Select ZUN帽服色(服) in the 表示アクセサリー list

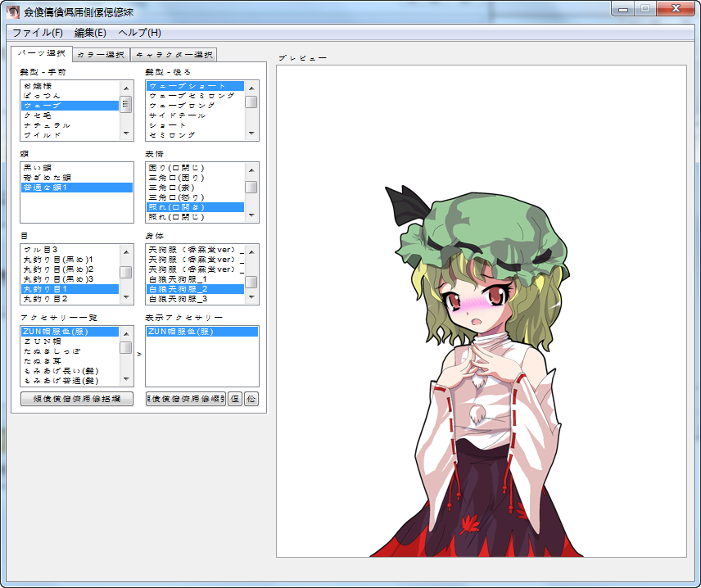[202, 332]
